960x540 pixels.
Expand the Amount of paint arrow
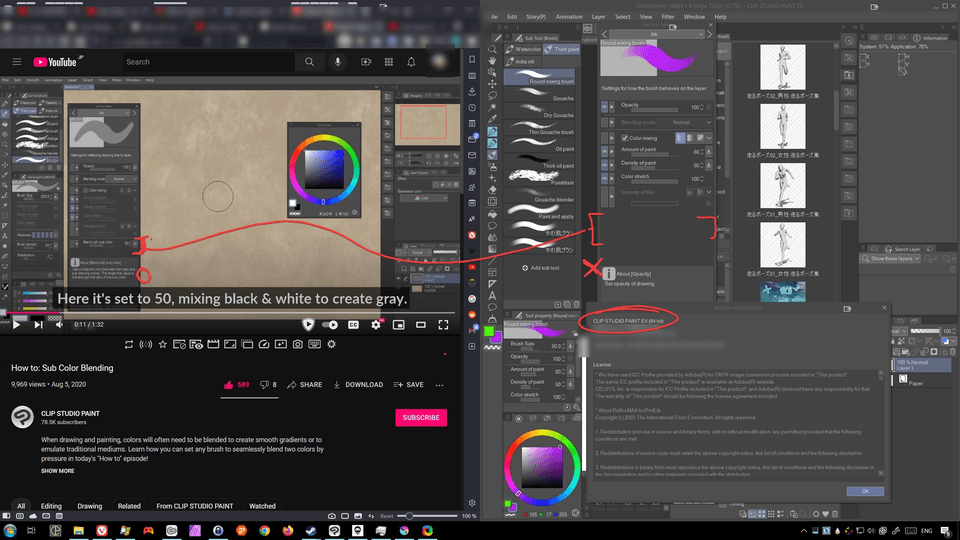612,151
